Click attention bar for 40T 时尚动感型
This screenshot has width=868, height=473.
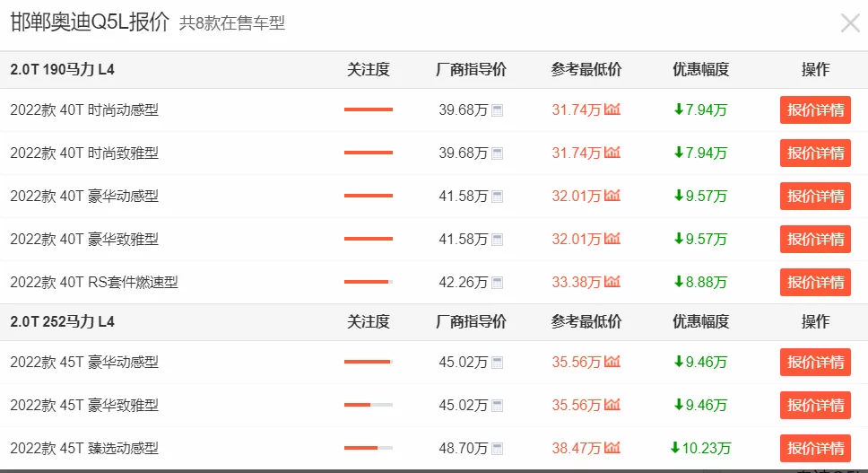pos(369,109)
